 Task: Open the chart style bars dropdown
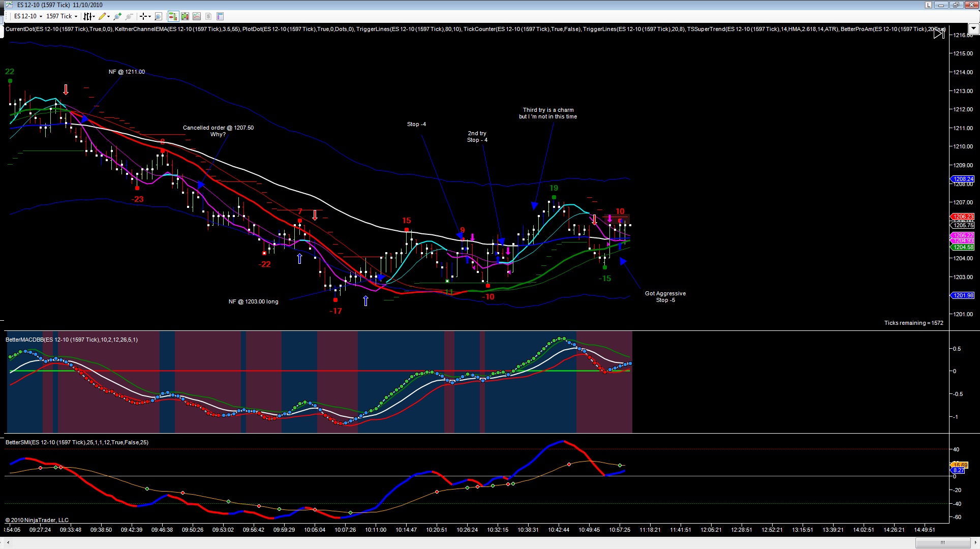click(x=89, y=16)
